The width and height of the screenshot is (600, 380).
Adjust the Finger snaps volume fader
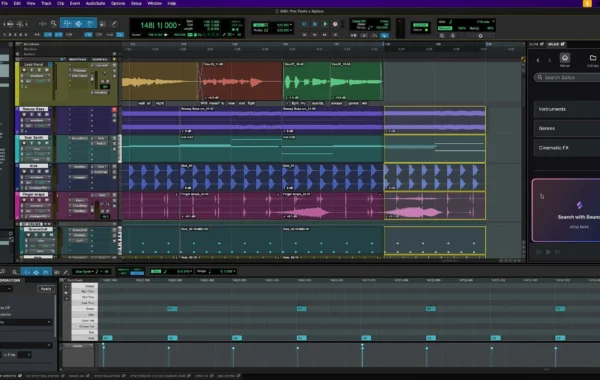92,209
